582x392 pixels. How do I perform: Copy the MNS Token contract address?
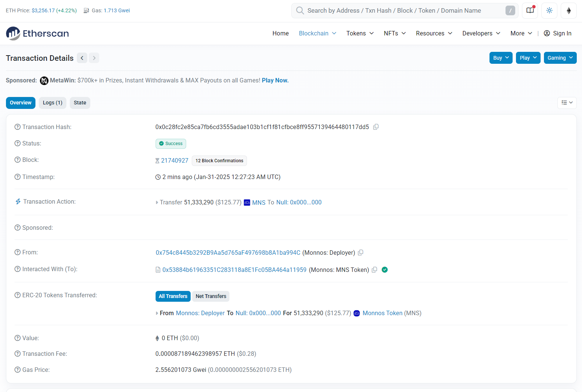point(375,270)
